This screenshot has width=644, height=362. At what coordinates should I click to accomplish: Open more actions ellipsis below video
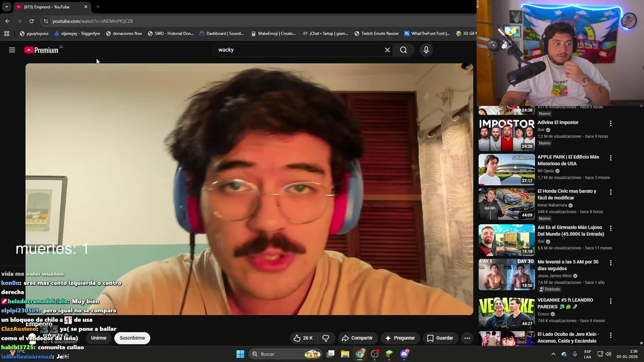pos(467,338)
